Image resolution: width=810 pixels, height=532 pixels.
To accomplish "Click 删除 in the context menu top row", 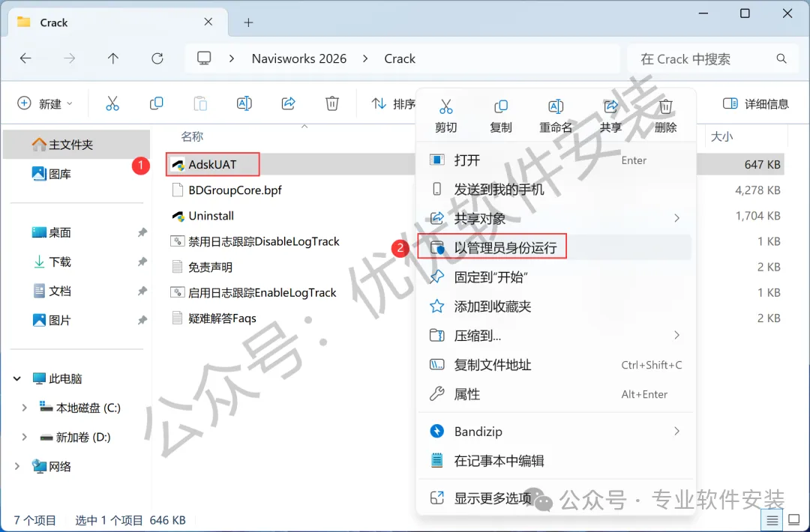I will [665, 116].
